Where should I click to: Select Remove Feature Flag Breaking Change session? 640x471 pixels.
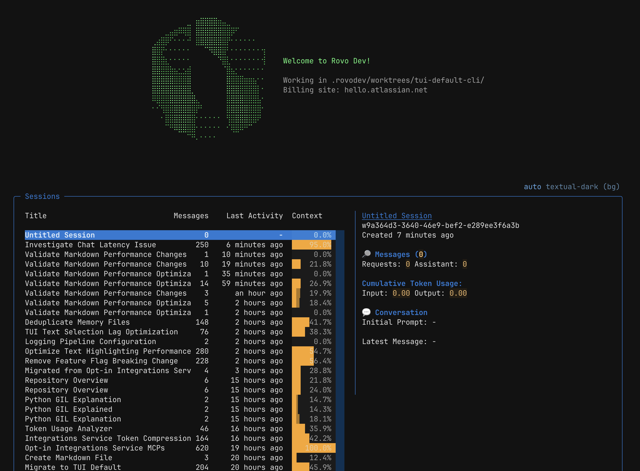click(180, 361)
